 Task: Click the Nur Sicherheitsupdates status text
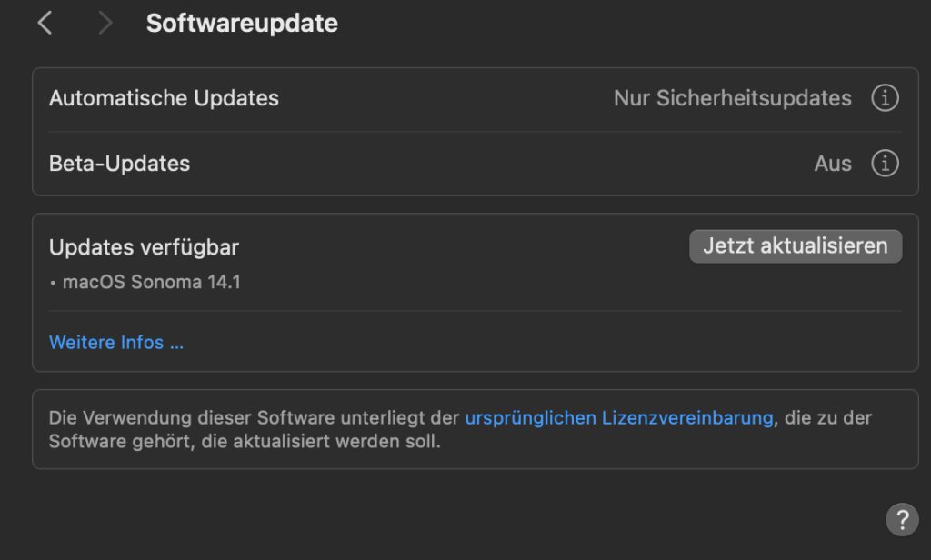pos(733,98)
